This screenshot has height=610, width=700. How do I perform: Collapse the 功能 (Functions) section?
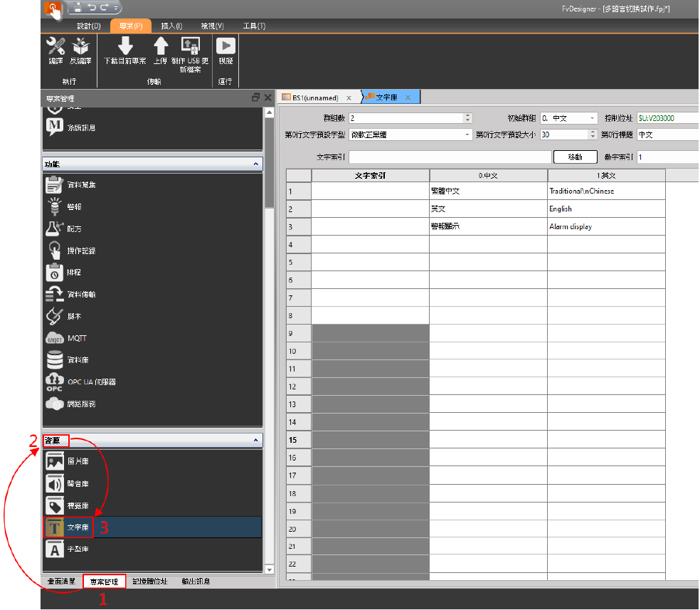[255, 164]
